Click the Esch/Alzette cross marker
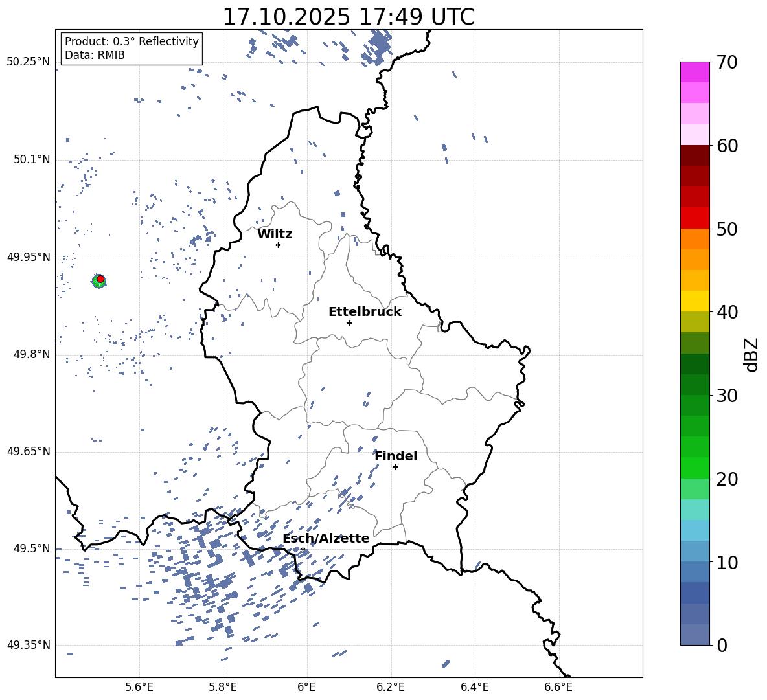 [303, 549]
